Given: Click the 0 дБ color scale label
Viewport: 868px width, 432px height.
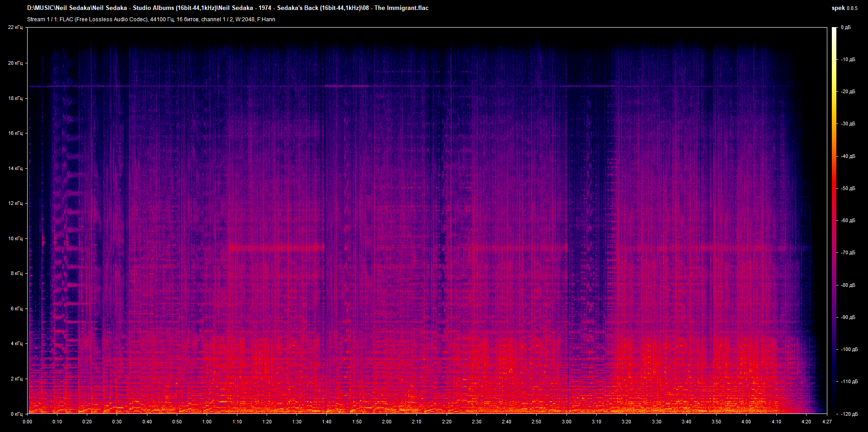Looking at the screenshot, I should pyautogui.click(x=846, y=28).
